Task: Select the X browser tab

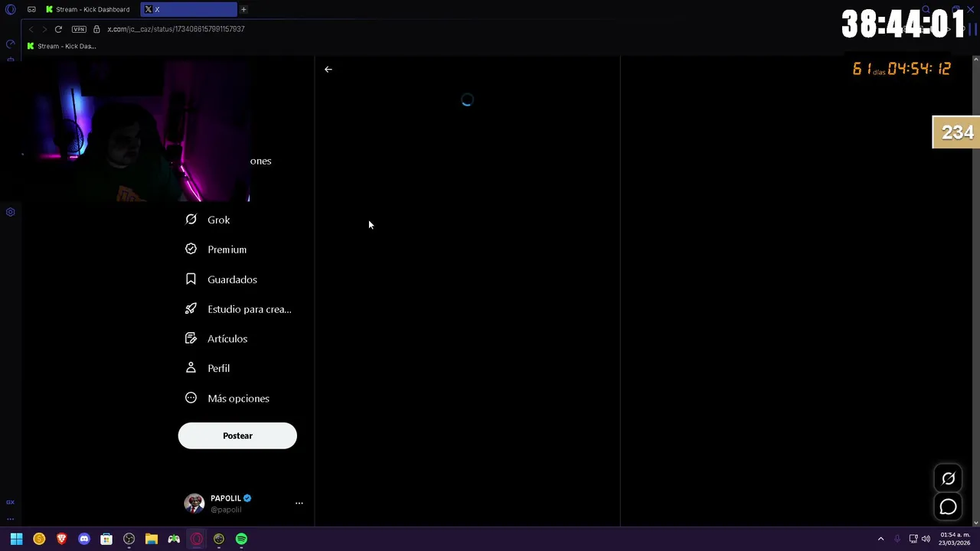Action: pyautogui.click(x=190, y=9)
